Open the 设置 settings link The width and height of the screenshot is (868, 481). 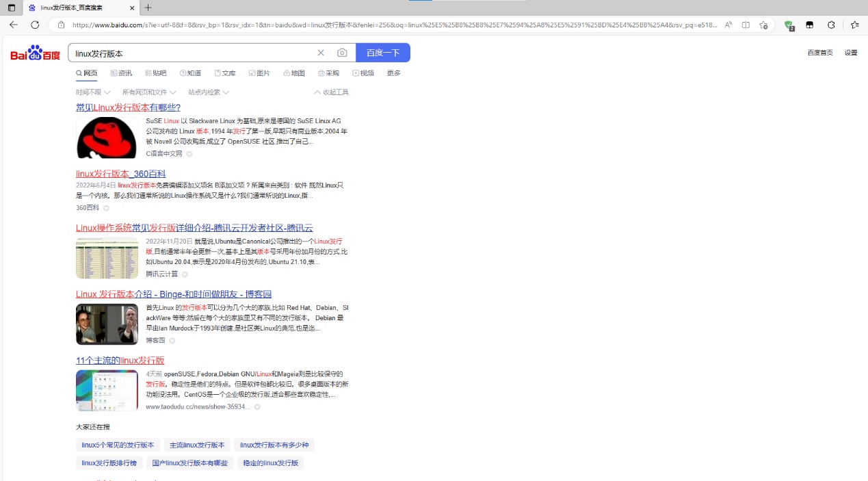pyautogui.click(x=851, y=53)
